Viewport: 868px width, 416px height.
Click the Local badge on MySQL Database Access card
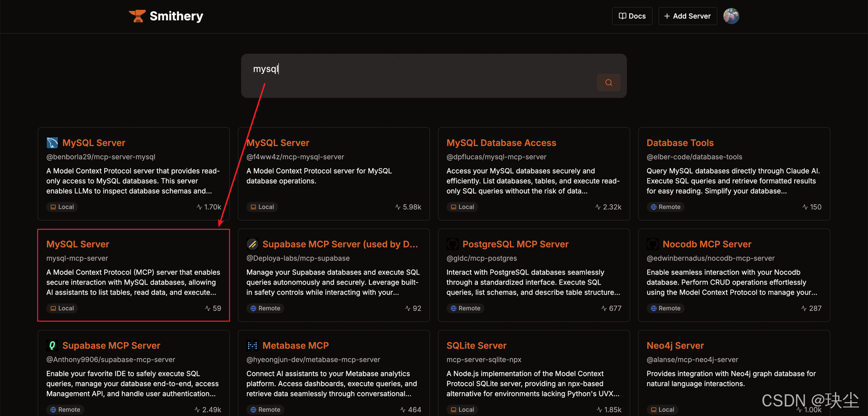[462, 207]
